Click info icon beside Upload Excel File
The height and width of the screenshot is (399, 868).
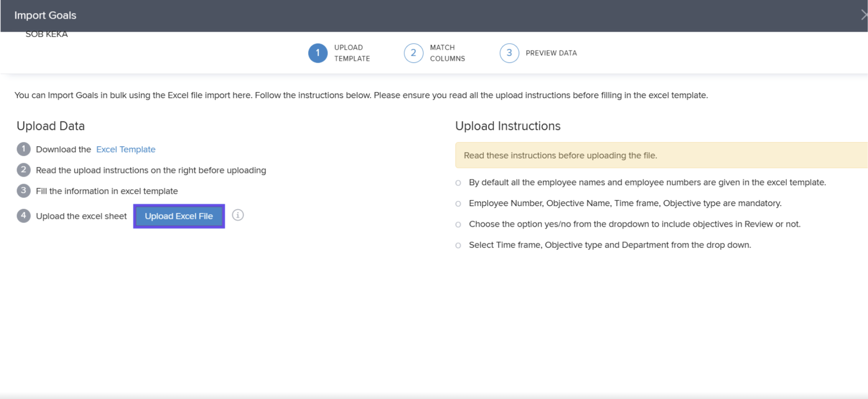coord(238,215)
